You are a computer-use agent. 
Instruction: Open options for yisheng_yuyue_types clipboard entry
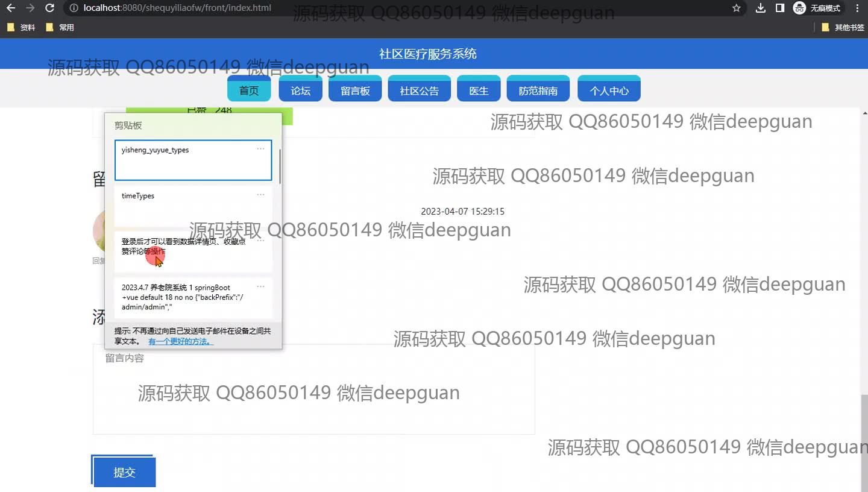pyautogui.click(x=260, y=149)
